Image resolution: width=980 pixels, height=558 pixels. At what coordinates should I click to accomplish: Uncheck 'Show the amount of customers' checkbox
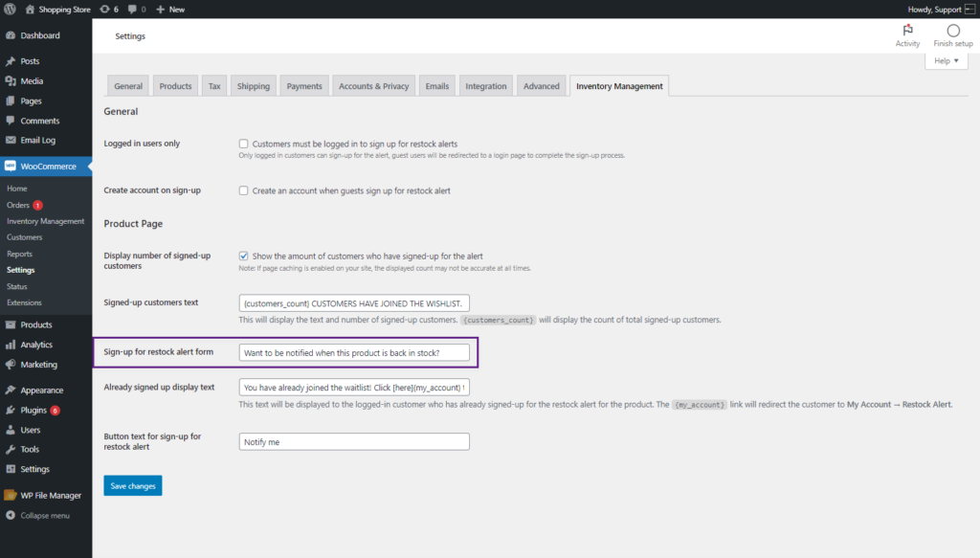[244, 257]
